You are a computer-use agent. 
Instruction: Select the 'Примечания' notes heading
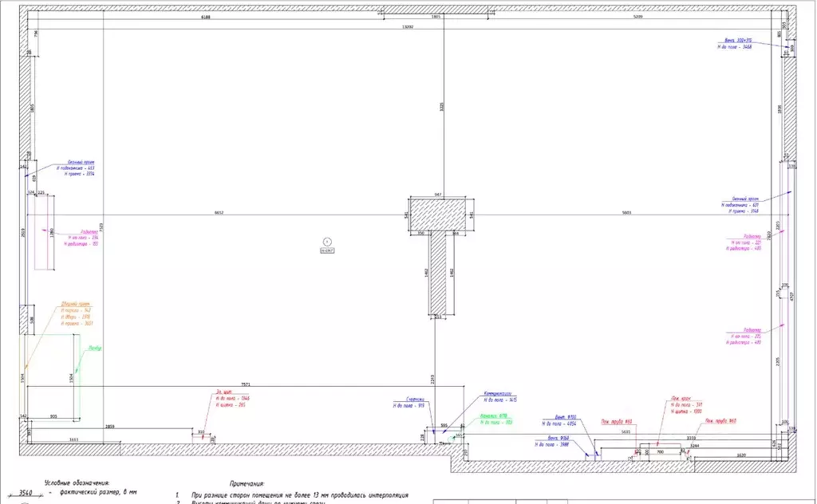coord(247,484)
